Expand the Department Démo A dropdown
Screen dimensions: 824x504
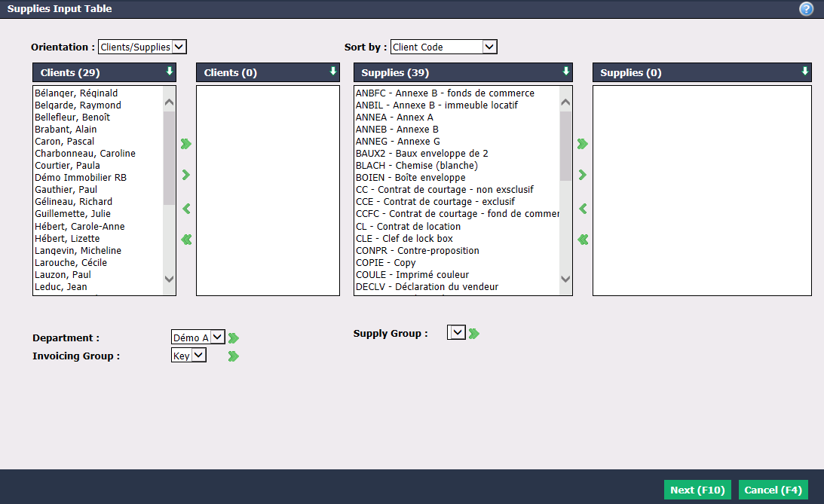[198, 337]
